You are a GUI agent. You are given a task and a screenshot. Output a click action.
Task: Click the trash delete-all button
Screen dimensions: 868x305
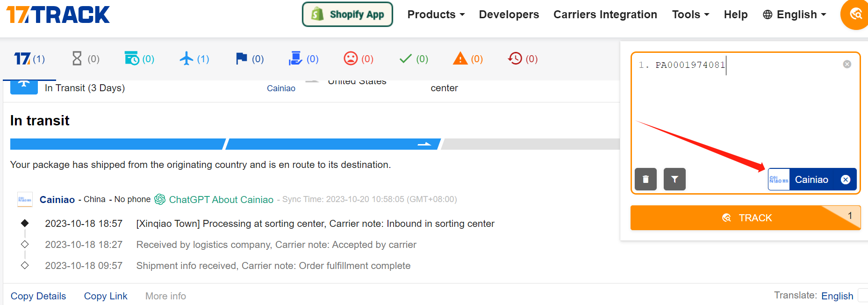[646, 179]
